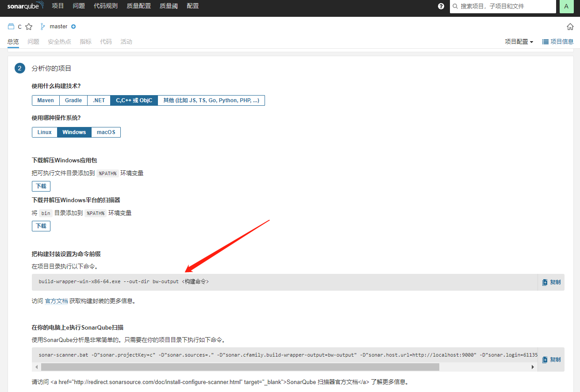Open the 官方文档 link
The image size is (580, 392).
(56, 301)
